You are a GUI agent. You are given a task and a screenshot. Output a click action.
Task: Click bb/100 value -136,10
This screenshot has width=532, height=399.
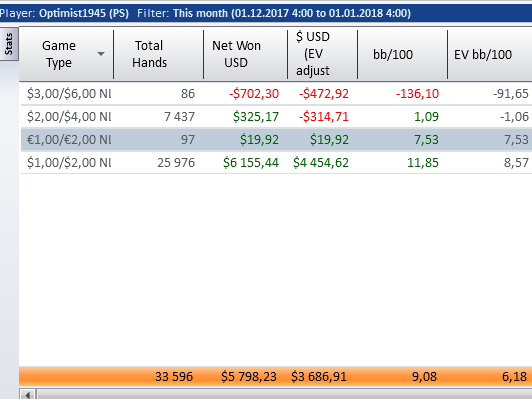[417, 94]
